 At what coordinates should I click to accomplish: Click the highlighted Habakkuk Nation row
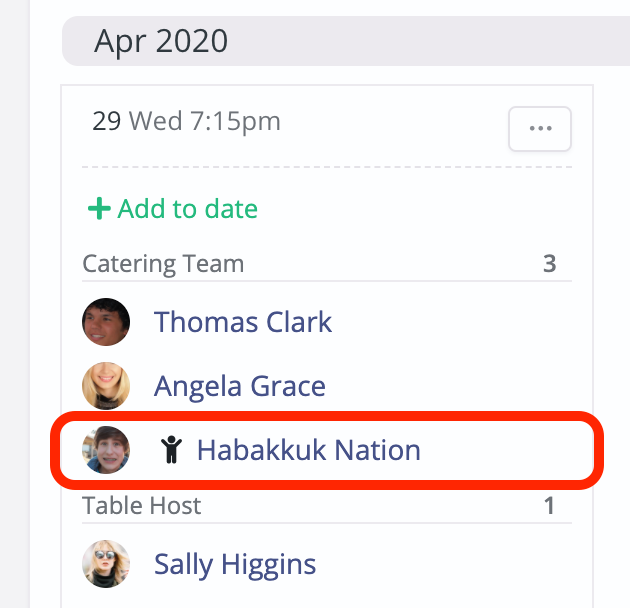tap(327, 450)
